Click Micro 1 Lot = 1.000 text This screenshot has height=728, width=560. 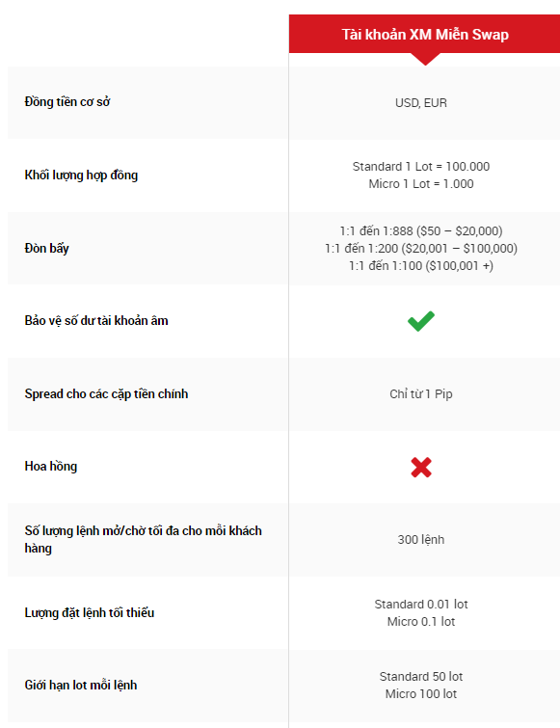pos(421,184)
